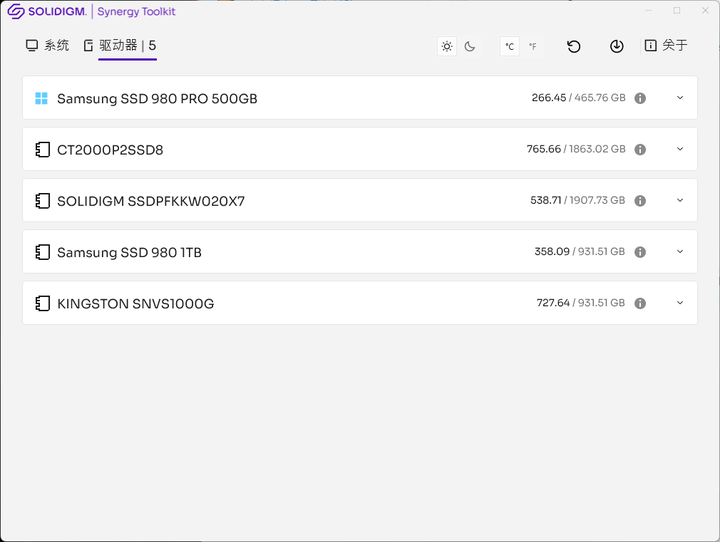The image size is (720, 542).
Task: Show info icon for CT2000P2SSD8
Action: [640, 150]
